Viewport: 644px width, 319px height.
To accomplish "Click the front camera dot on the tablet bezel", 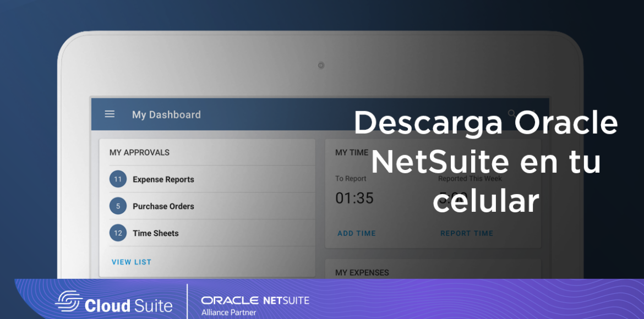I will 320,65.
